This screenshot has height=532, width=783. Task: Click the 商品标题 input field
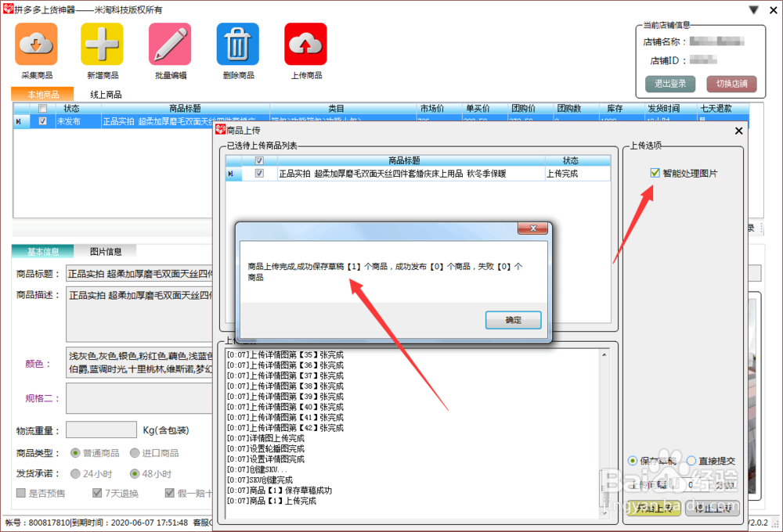pyautogui.click(x=139, y=274)
